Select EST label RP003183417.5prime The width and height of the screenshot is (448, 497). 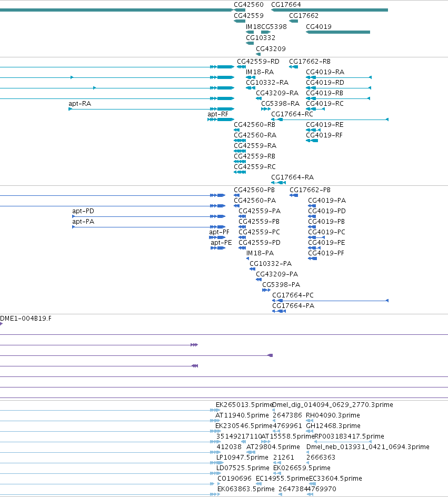point(349,436)
